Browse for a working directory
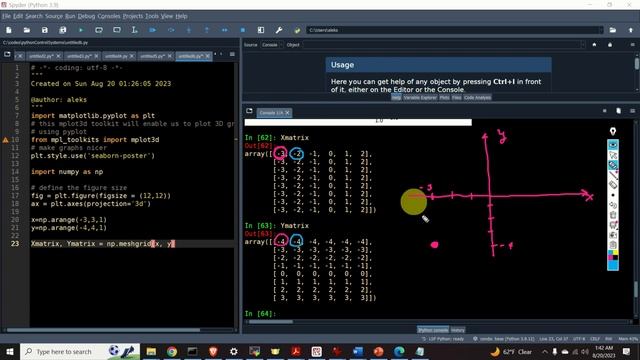 click(x=613, y=30)
